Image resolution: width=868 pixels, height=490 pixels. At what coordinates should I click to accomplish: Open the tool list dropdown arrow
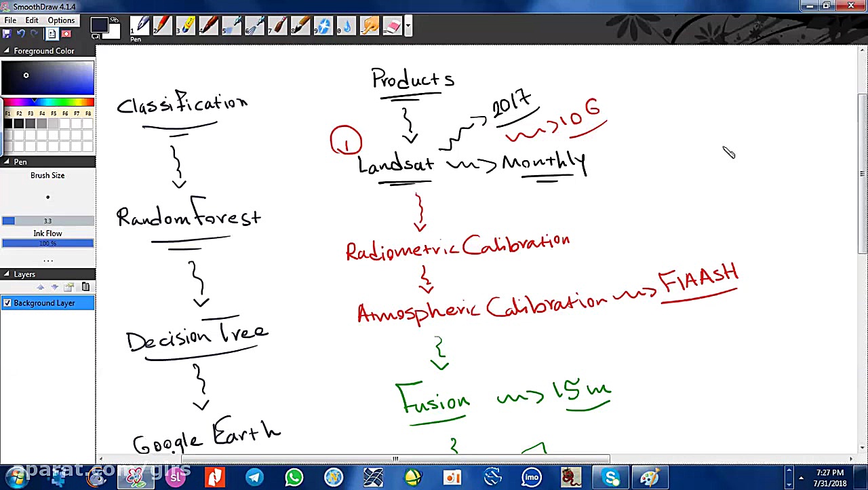[408, 26]
